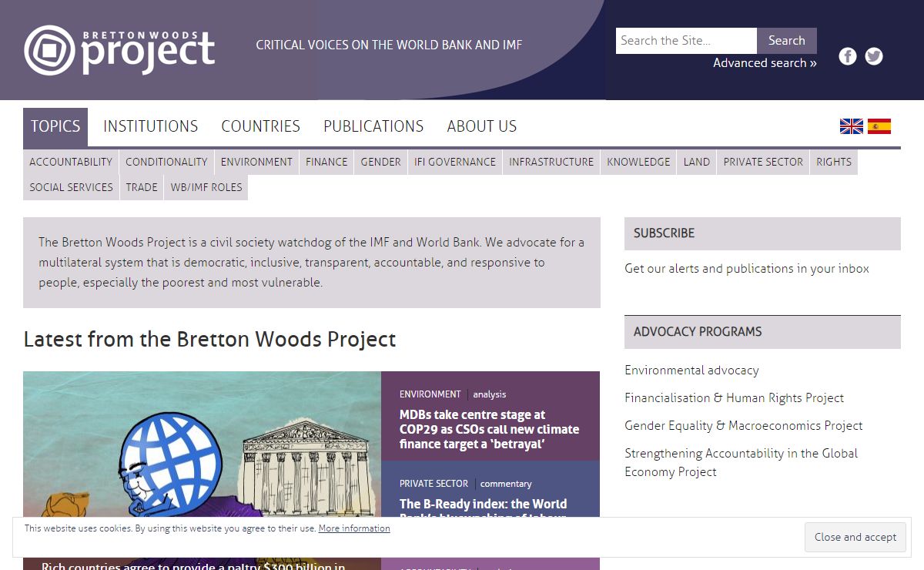Image resolution: width=924 pixels, height=570 pixels.
Task: Click PRIVATE SECTOR tag on B-Ready article
Action: click(434, 484)
